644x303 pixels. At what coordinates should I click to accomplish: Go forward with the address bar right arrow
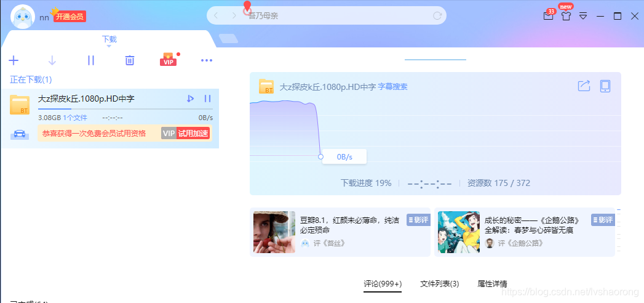(234, 15)
